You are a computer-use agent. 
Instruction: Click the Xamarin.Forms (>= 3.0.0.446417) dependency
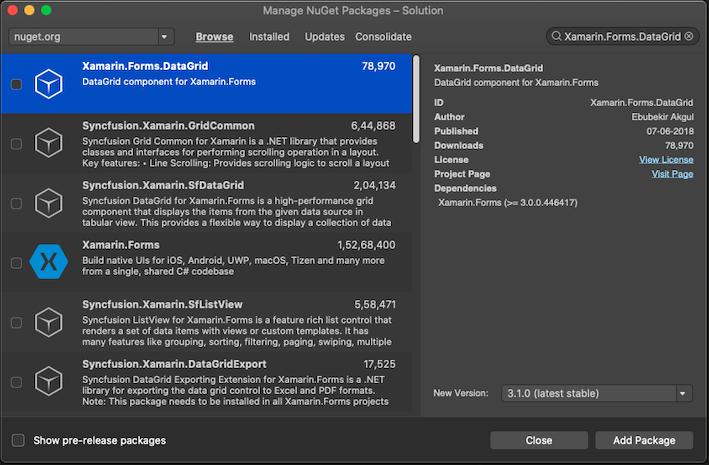[508, 203]
